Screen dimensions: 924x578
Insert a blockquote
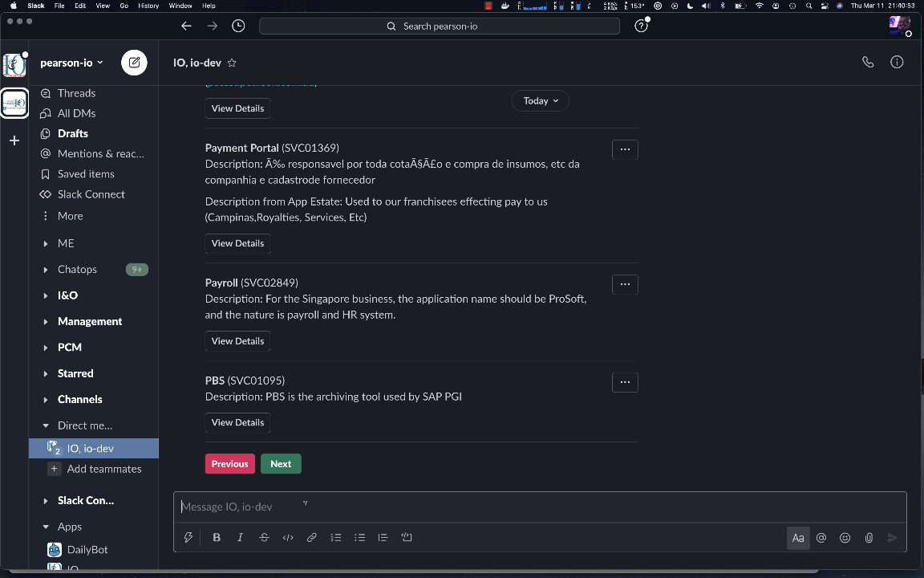[383, 537]
